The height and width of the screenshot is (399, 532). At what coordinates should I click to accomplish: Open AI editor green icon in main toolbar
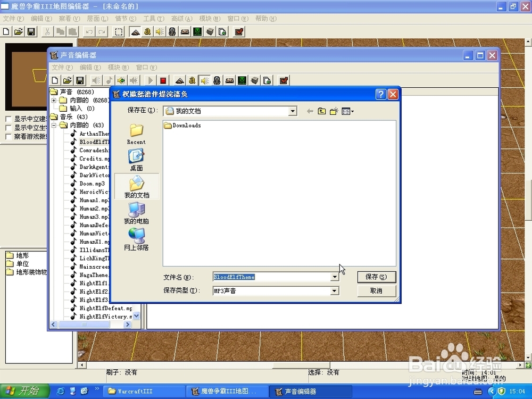pos(197,32)
